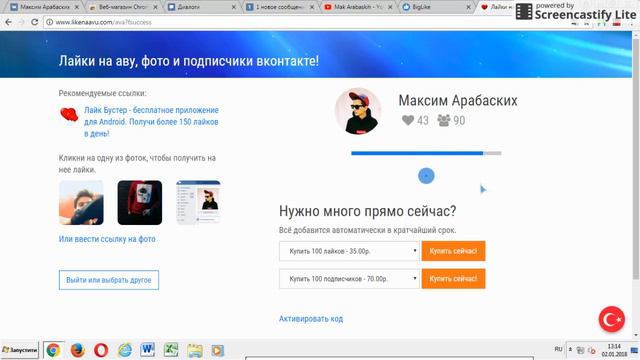Click the Максим Арабаских name heading
640x360 pixels.
click(458, 100)
